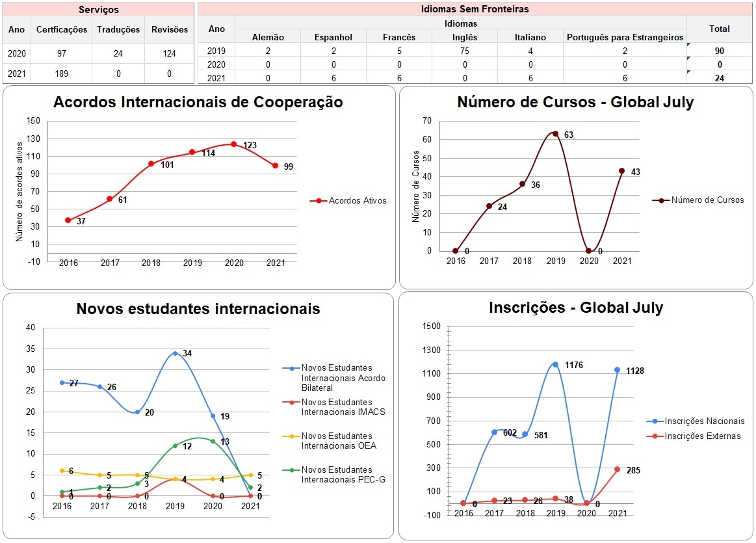Click the 2021 Certificações cell showing 189
756x543 pixels.
click(62, 73)
